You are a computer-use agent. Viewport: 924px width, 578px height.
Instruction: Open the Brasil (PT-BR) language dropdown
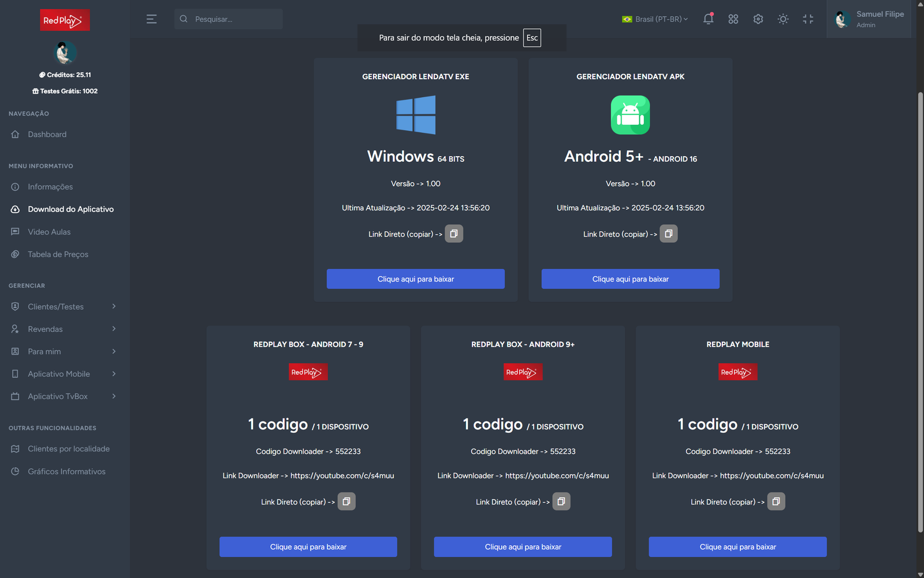click(655, 19)
